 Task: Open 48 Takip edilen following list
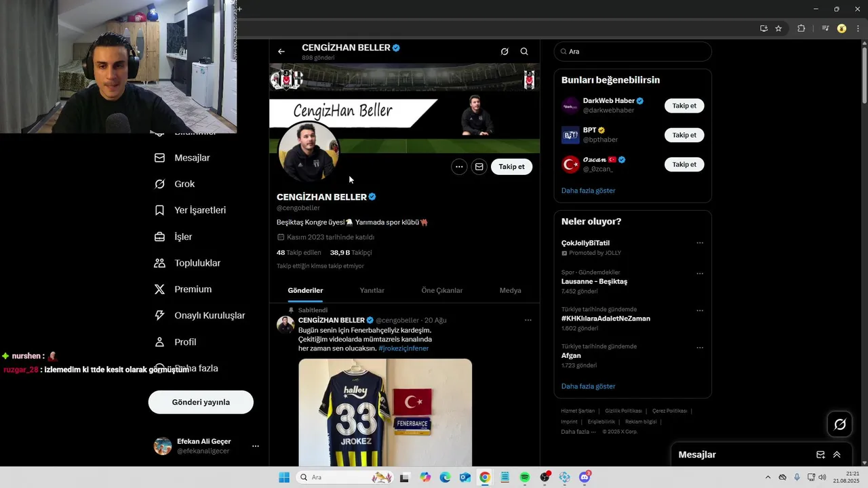coord(299,252)
